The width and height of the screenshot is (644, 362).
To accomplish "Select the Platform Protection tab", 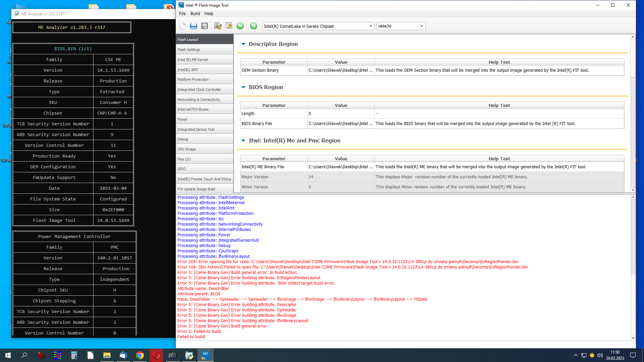I will [205, 79].
